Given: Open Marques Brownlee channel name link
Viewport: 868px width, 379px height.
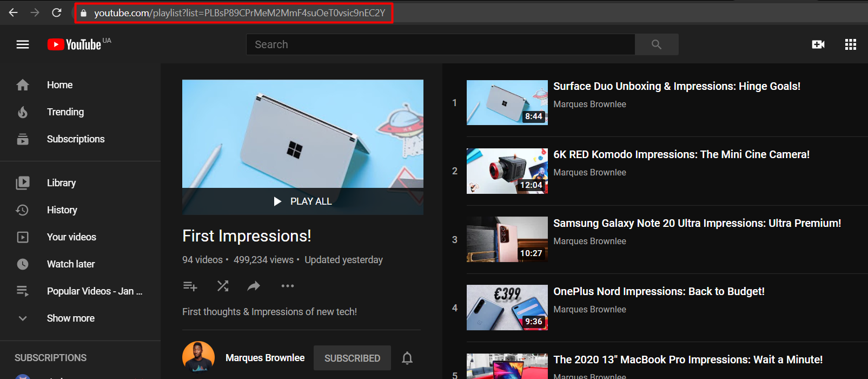Looking at the screenshot, I should [265, 358].
